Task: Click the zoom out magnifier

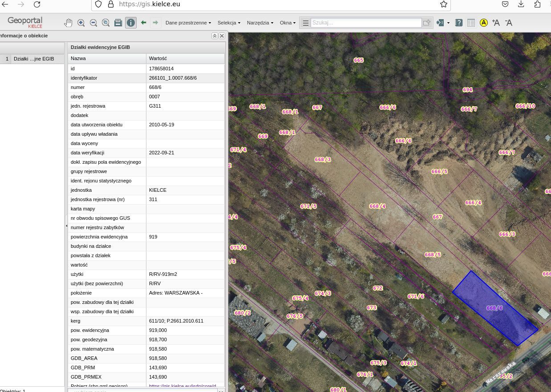Action: [x=93, y=23]
